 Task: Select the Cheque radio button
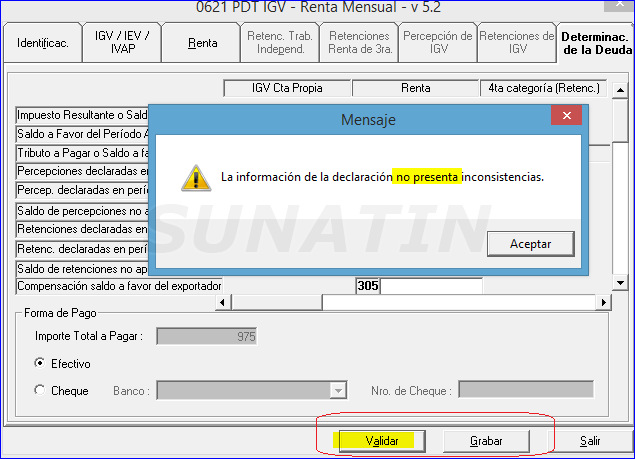(x=40, y=390)
